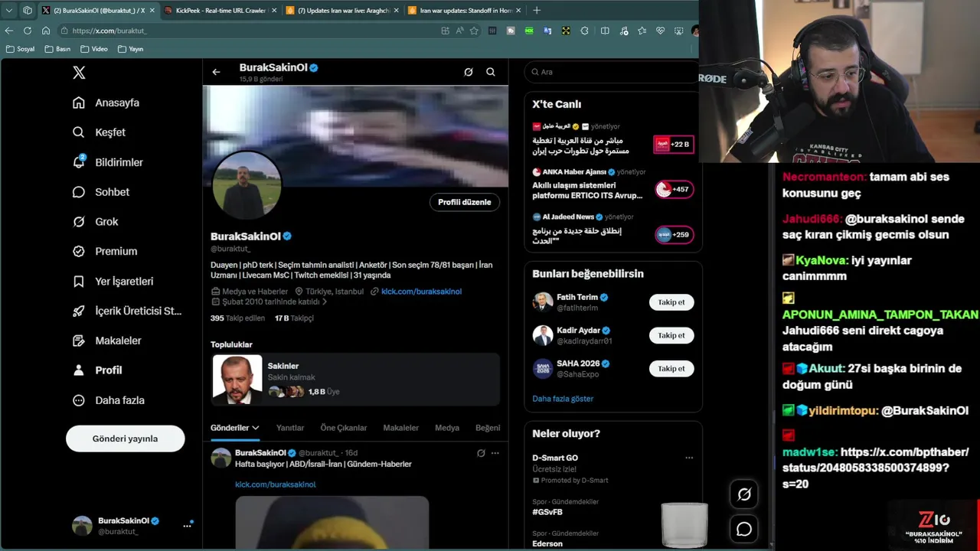The height and width of the screenshot is (551, 980).
Task: Switch to Beğeni tab
Action: click(x=488, y=428)
